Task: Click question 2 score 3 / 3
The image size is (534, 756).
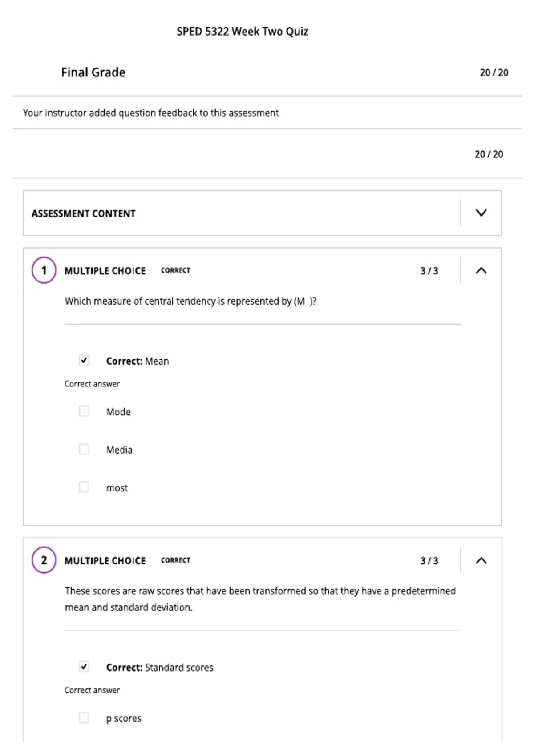Action: click(x=429, y=561)
